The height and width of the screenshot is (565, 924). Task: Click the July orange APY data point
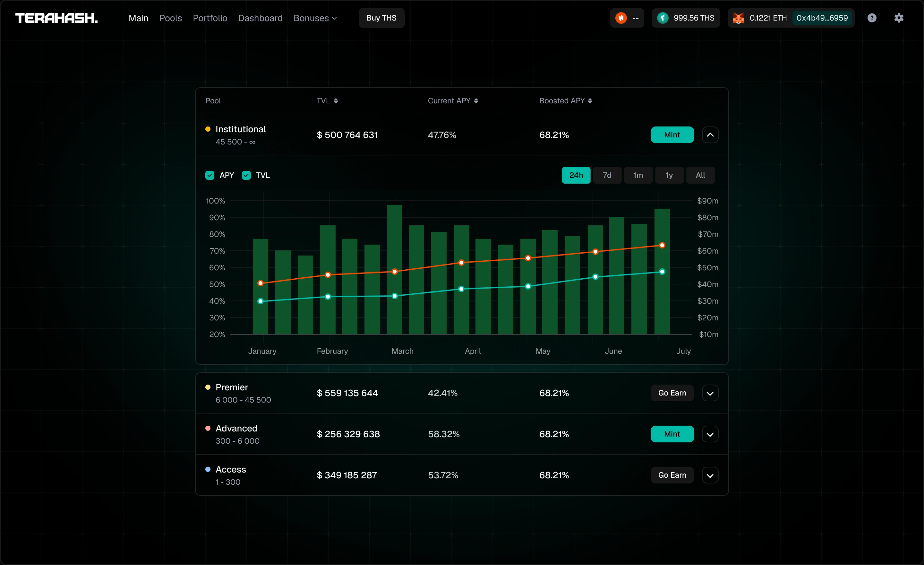click(x=662, y=245)
